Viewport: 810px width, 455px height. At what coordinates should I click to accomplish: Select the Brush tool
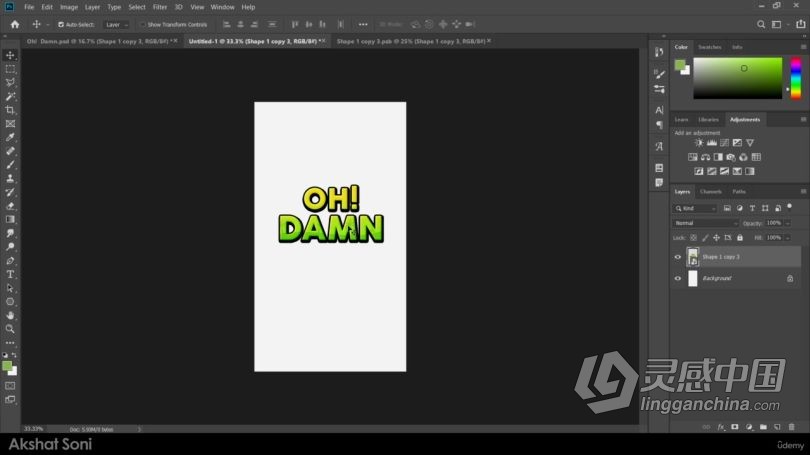pos(10,165)
